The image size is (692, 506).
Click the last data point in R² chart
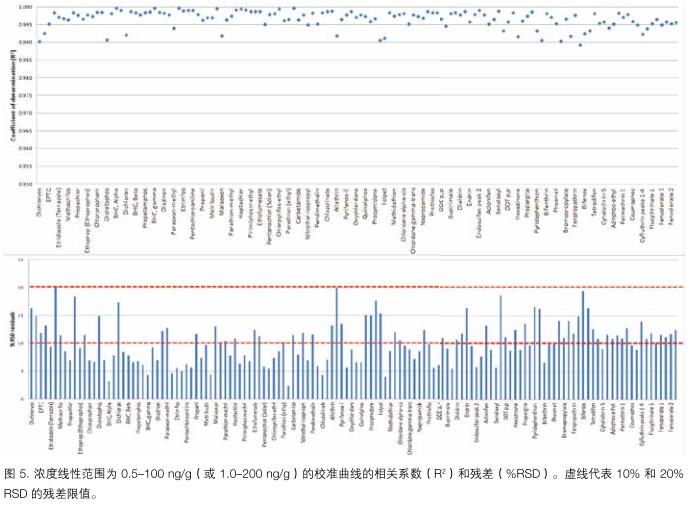point(676,22)
